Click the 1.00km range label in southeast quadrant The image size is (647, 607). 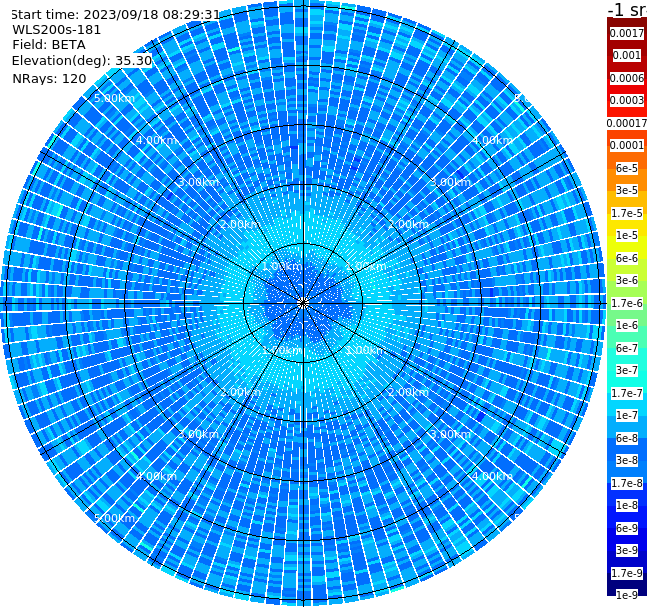(x=366, y=350)
